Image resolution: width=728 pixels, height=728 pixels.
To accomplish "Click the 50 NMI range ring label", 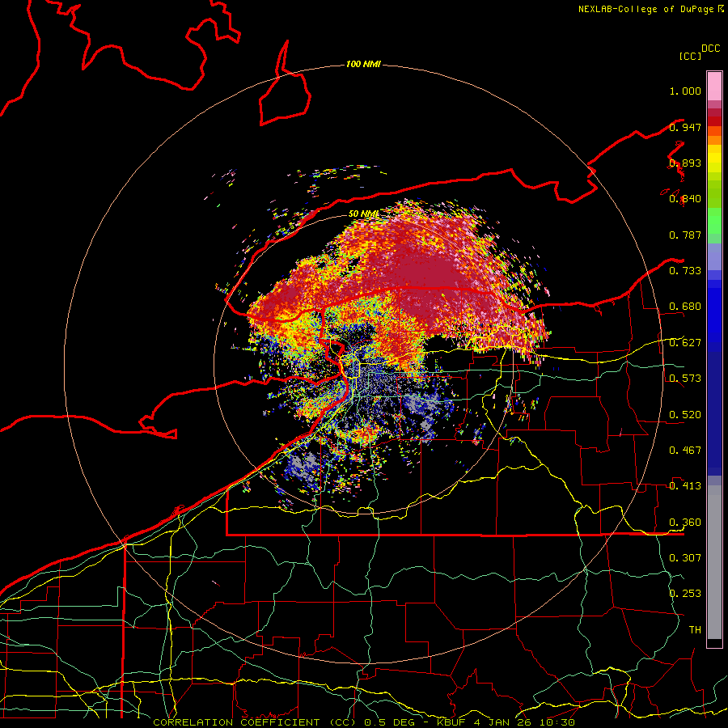I will click(x=363, y=214).
